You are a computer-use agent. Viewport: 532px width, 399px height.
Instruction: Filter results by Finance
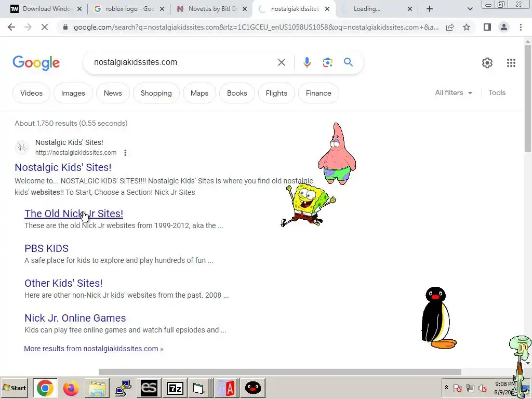coord(318,93)
